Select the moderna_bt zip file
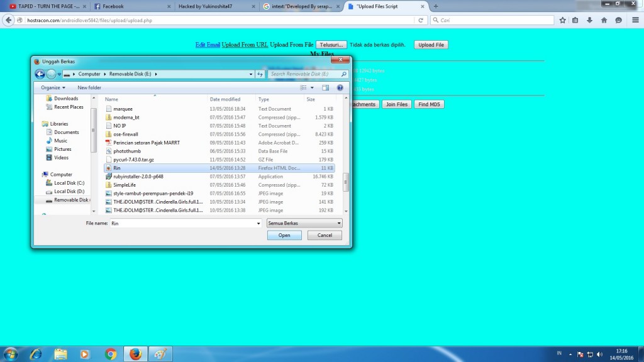This screenshot has height=362, width=644. point(219,118)
